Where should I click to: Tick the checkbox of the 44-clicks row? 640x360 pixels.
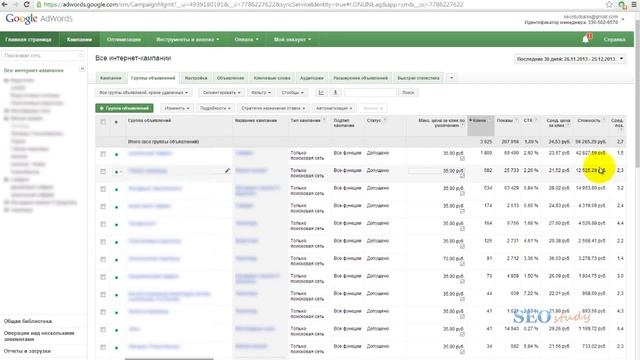(103, 294)
